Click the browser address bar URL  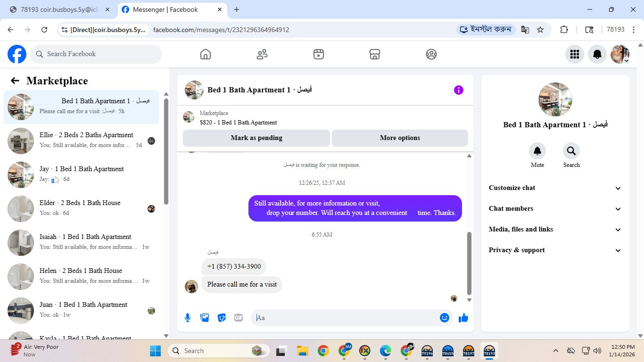(x=221, y=30)
